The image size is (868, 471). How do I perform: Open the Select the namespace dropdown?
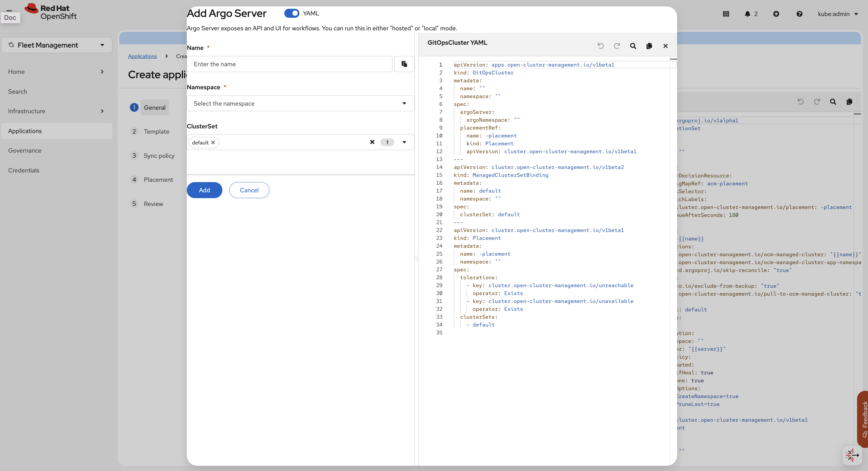point(300,103)
